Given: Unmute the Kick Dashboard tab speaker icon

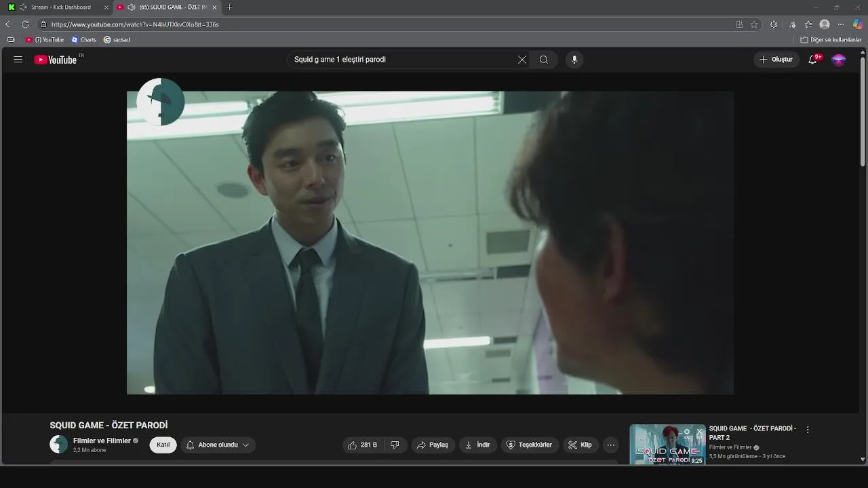Looking at the screenshot, I should (x=23, y=7).
